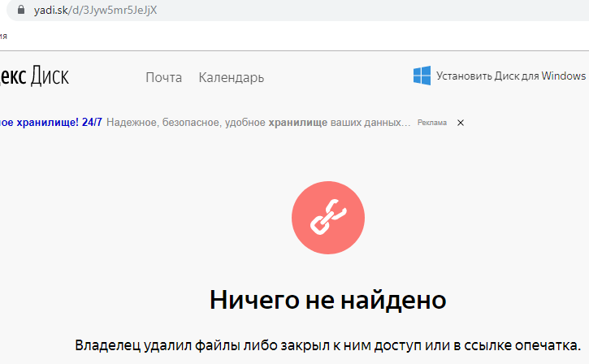Click the empty address bar area right of the URL
The height and width of the screenshot is (364, 589).
(x=366, y=11)
